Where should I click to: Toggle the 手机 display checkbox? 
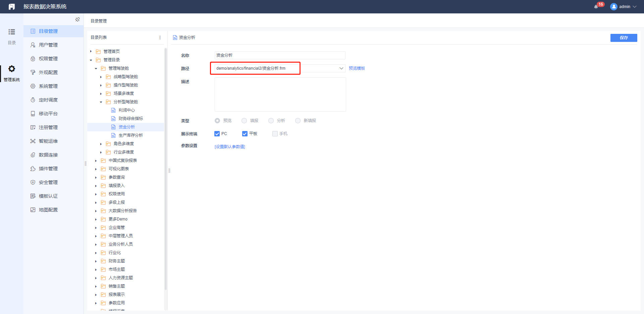pyautogui.click(x=275, y=134)
